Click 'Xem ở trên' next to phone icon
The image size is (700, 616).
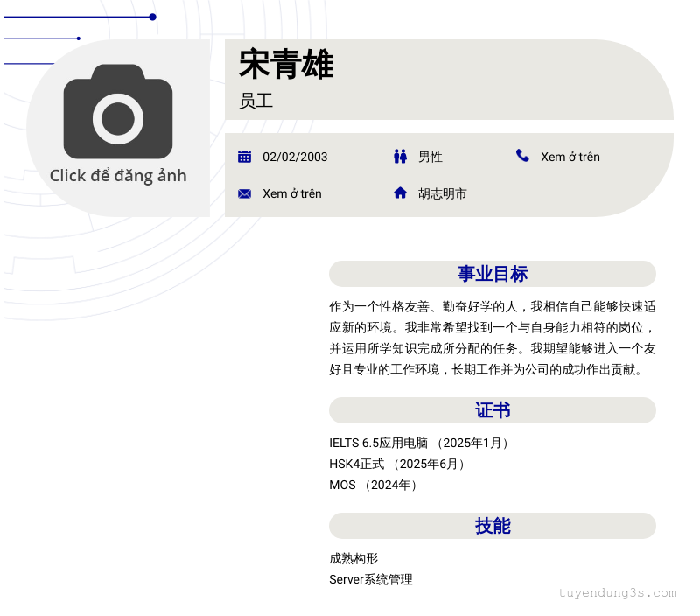tap(570, 157)
